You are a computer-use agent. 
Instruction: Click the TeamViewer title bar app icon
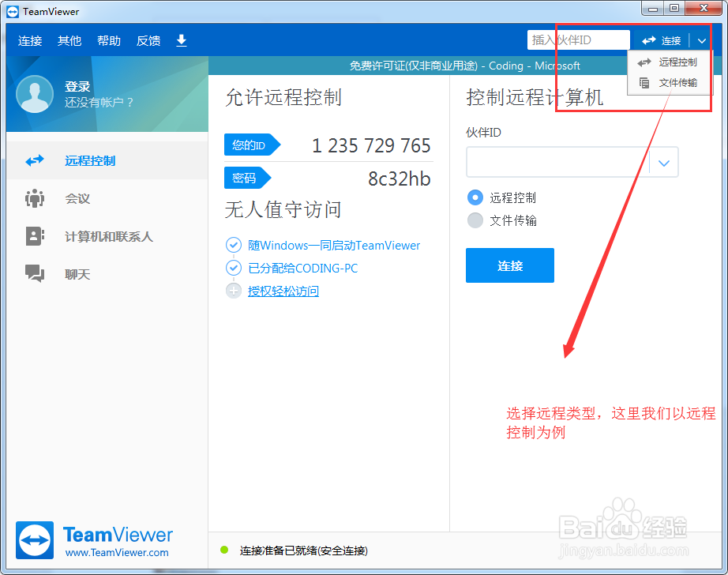(13, 12)
